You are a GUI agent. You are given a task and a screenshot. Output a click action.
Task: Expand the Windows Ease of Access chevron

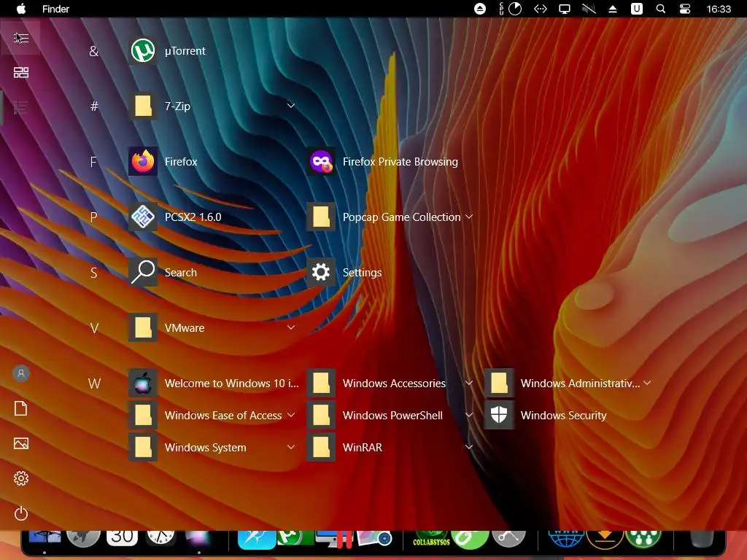[291, 415]
